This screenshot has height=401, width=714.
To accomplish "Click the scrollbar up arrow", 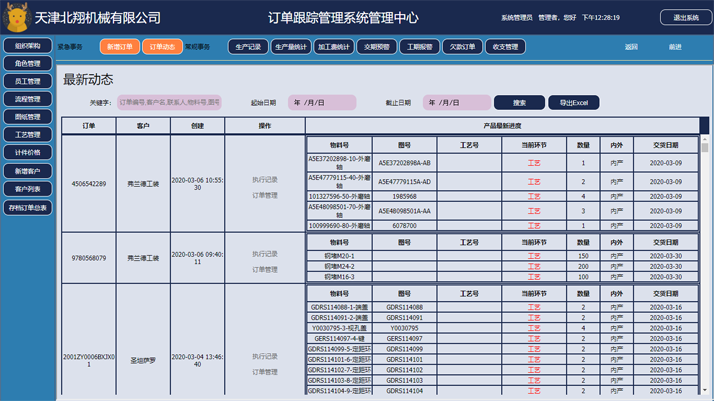I will [705, 139].
